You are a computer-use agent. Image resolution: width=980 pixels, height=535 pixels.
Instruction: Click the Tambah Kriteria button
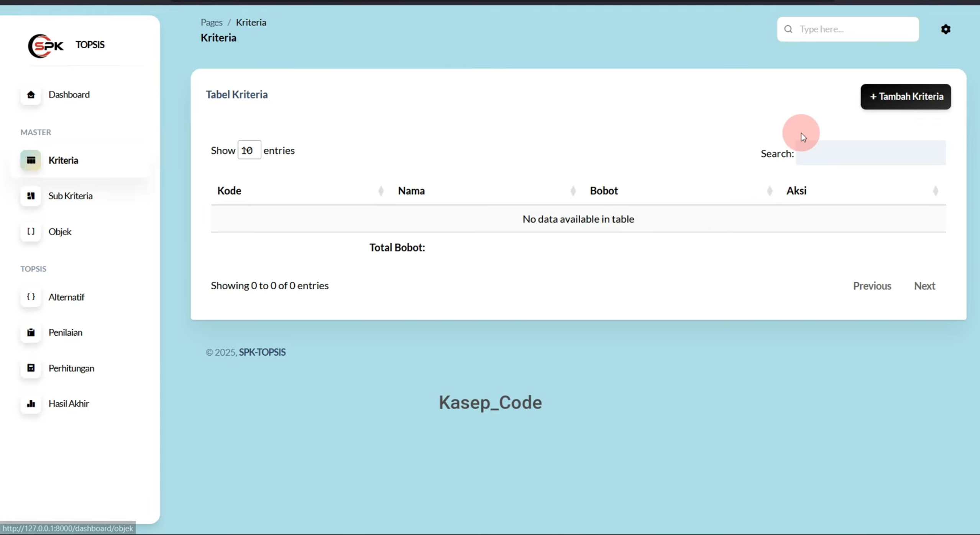[906, 97]
